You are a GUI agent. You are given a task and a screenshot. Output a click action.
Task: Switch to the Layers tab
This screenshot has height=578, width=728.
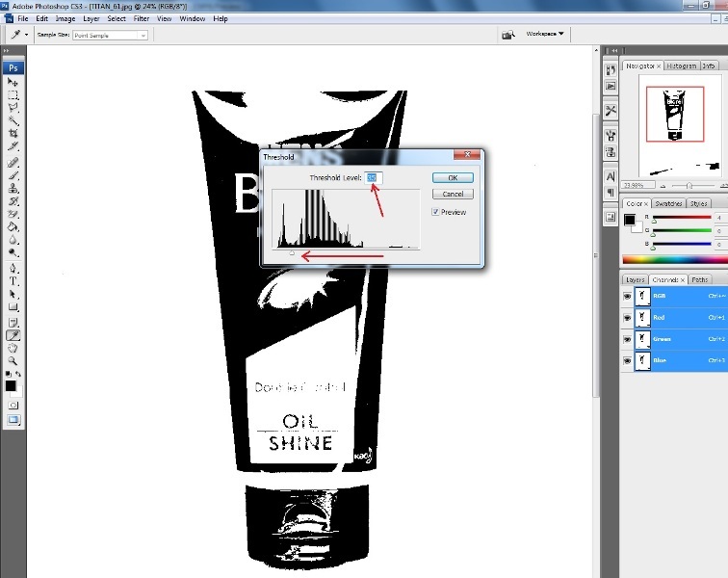(635, 279)
